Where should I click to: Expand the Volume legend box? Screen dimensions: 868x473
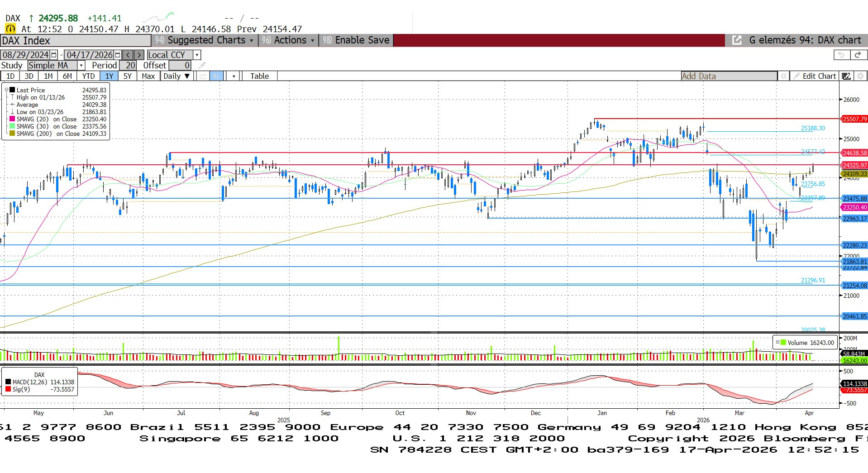[x=777, y=342]
